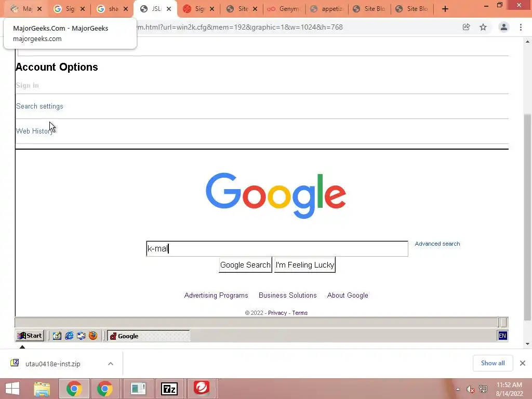Click the Google logo

click(276, 196)
